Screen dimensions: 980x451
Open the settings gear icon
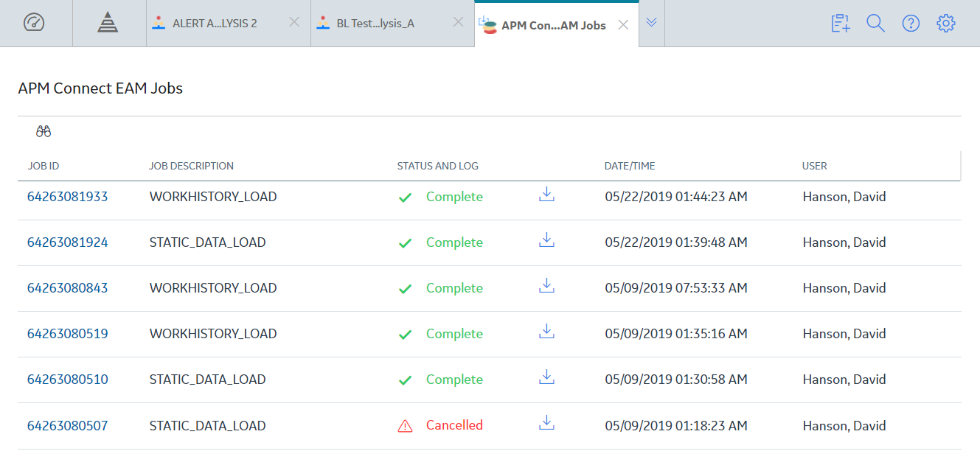(946, 23)
